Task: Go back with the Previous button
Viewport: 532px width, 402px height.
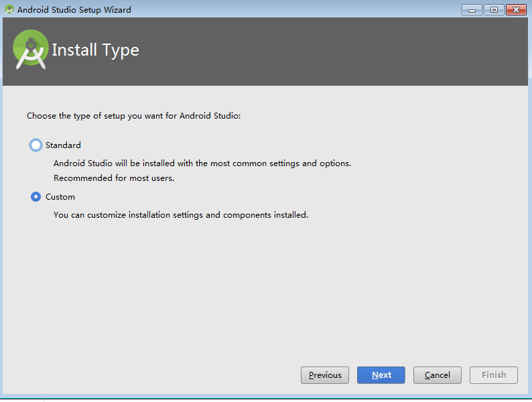Action: tap(325, 375)
